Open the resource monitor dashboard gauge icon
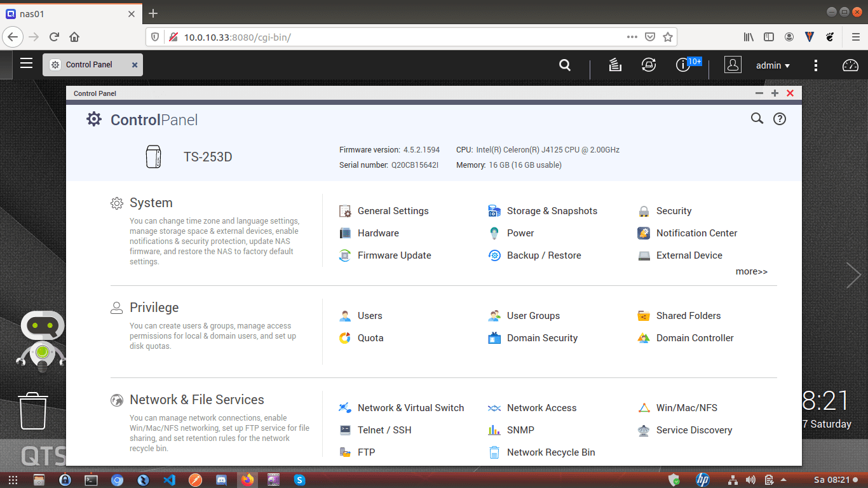Viewport: 868px width, 488px height. click(850, 65)
